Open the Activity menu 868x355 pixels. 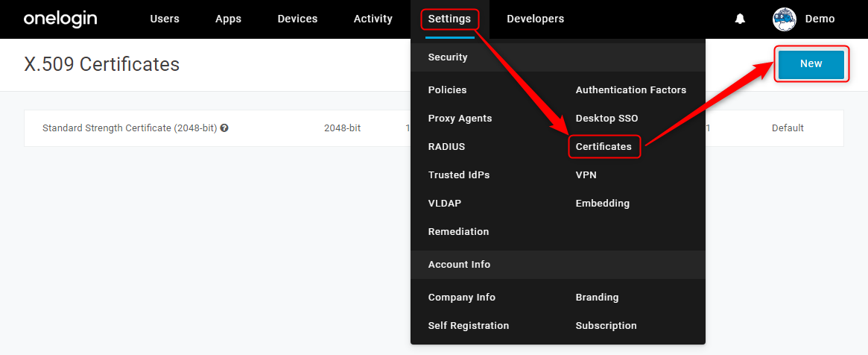pyautogui.click(x=373, y=19)
